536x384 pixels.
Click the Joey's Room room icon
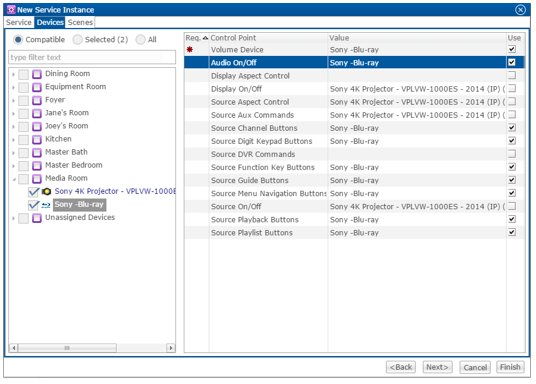point(37,126)
